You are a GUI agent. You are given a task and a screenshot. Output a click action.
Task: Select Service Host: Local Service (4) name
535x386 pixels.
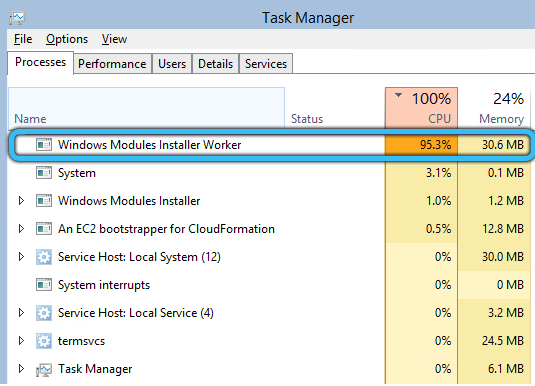(x=136, y=313)
